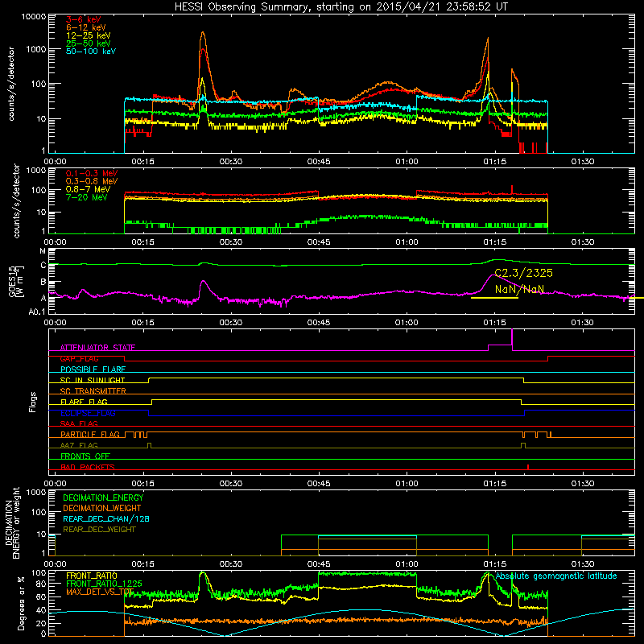
Task: Select the ECLIPSE_FLAG label
Action: [88, 413]
